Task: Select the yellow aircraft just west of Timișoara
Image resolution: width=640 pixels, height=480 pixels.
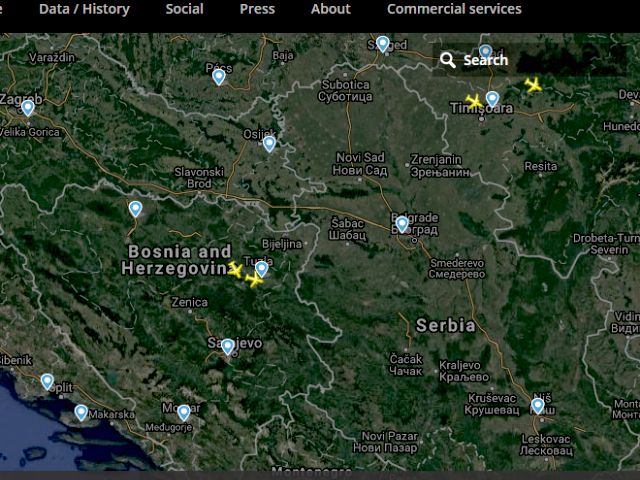Action: coord(474,102)
